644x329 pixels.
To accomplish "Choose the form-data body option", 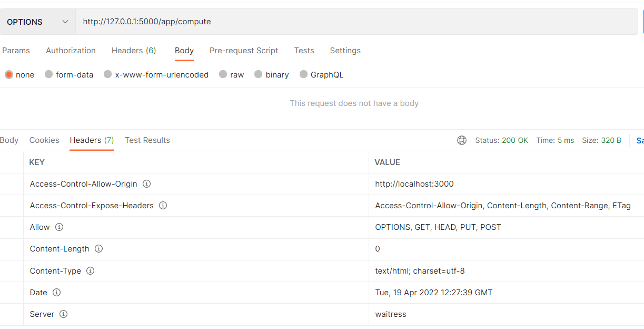I will click(x=49, y=75).
